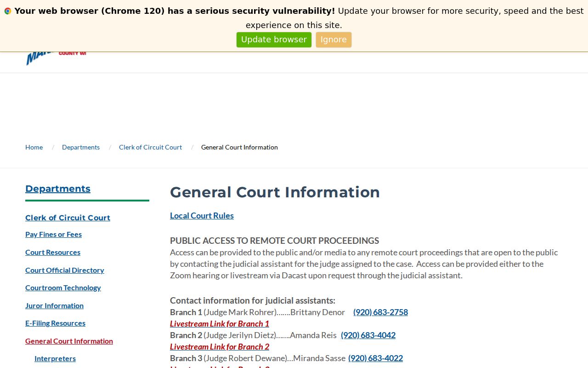Open Court Resources in sidebar
The width and height of the screenshot is (588, 368).
point(53,252)
